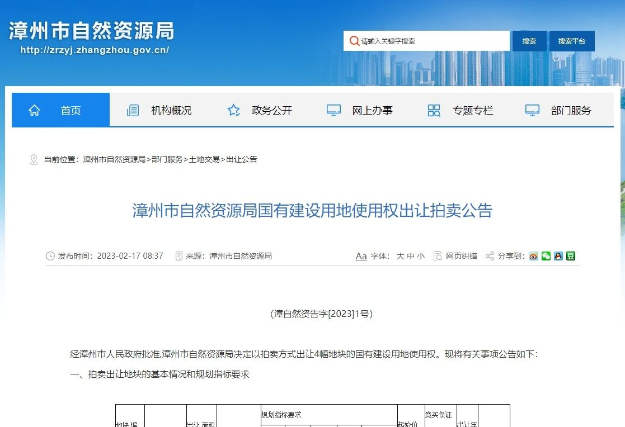The width and height of the screenshot is (625, 427).
Task: Set font size to 中 (medium)
Action: 410,256
